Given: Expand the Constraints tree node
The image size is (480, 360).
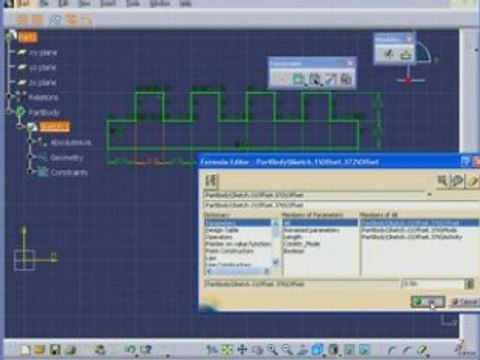Looking at the screenshot, I should coord(30,172).
